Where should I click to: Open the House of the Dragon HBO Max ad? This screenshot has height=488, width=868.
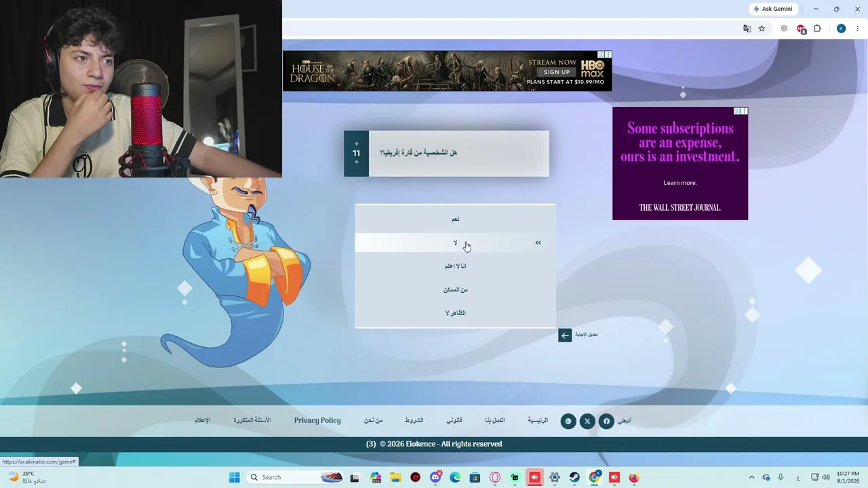click(448, 71)
